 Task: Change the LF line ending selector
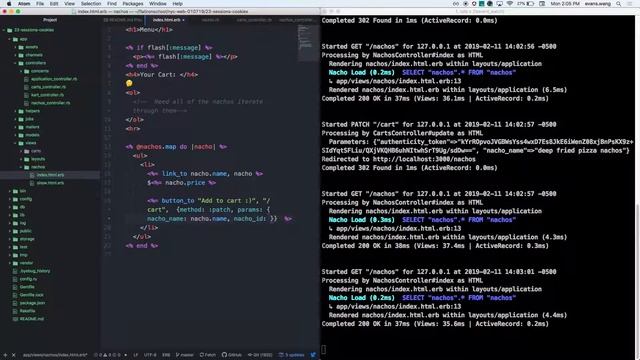click(x=136, y=355)
